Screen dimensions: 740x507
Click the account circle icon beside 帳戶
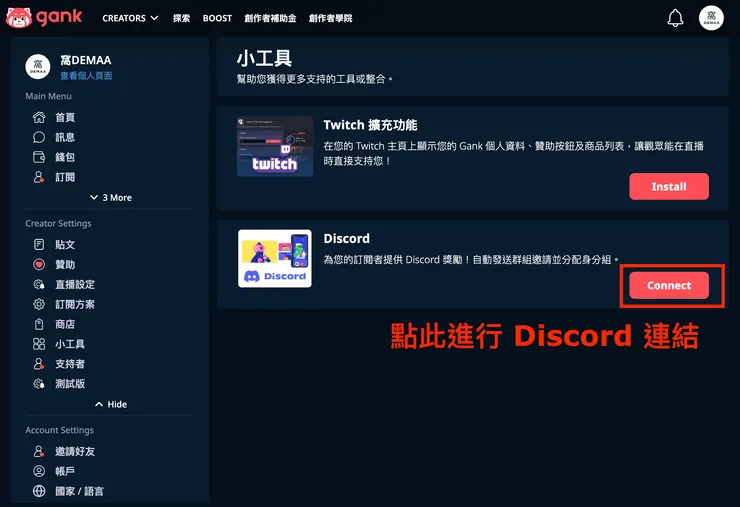coord(39,471)
